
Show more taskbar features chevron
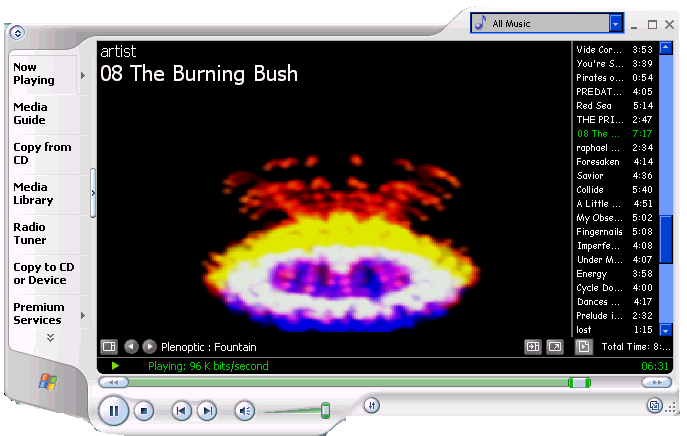pyautogui.click(x=50, y=337)
